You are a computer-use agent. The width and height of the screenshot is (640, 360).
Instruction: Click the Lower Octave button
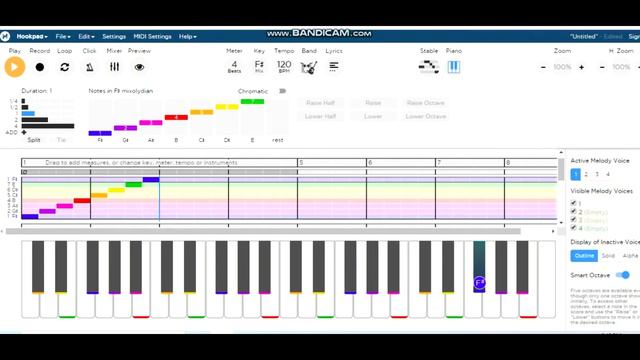[426, 116]
